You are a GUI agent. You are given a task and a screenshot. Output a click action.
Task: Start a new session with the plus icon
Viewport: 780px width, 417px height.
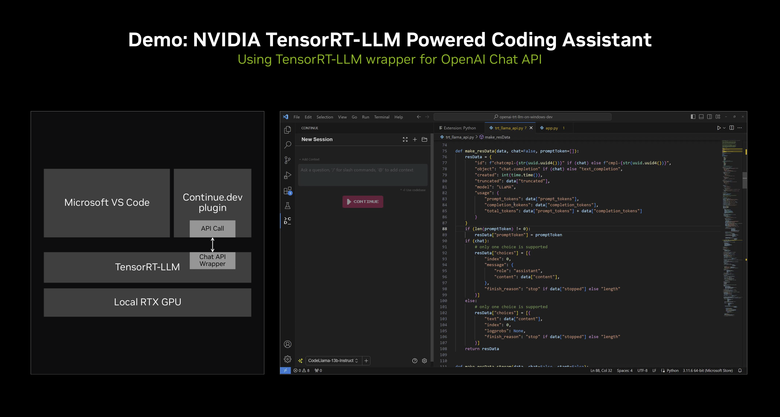tap(414, 140)
